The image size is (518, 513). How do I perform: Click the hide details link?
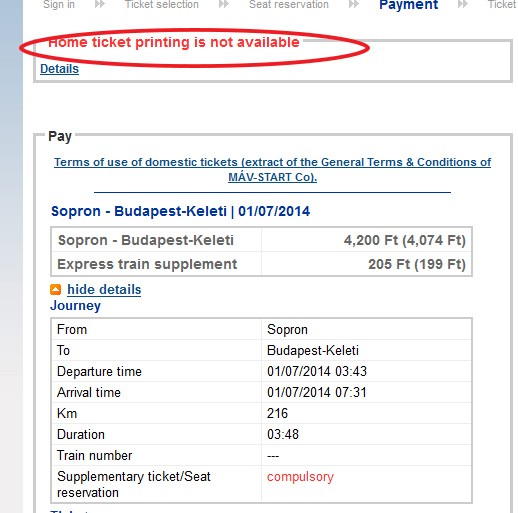click(104, 289)
